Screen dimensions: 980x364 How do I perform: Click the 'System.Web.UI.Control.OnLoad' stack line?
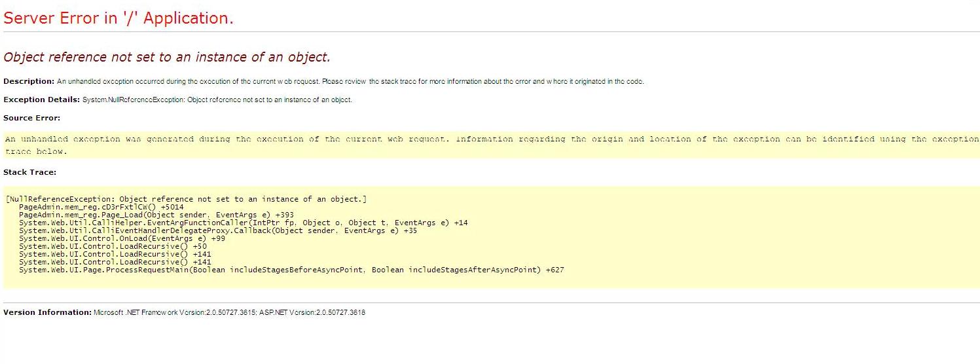coord(122,238)
